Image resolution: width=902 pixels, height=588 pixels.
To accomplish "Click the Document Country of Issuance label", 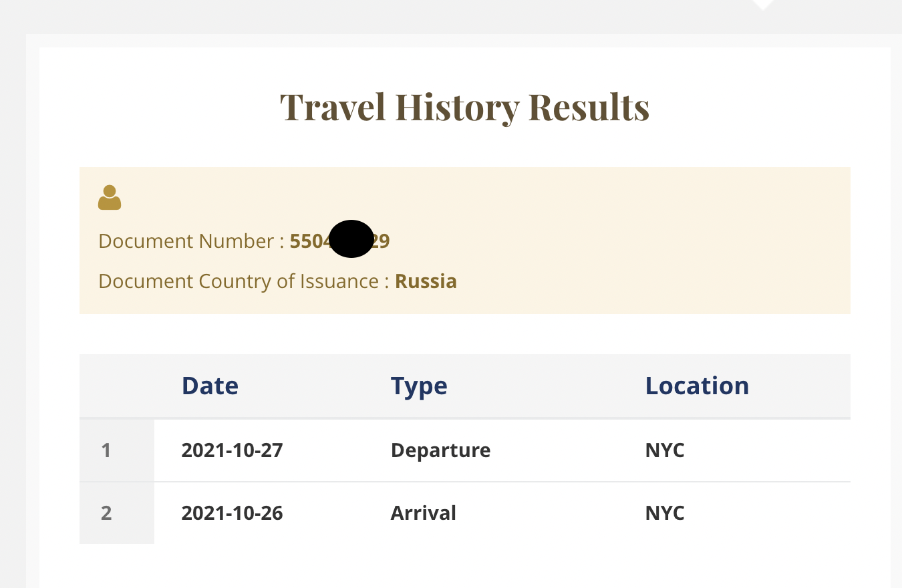I will pos(244,281).
